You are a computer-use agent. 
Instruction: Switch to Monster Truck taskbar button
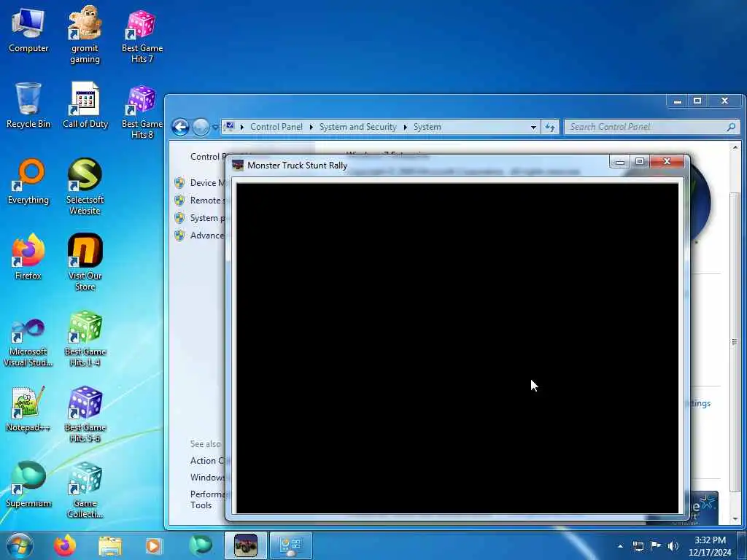click(246, 545)
